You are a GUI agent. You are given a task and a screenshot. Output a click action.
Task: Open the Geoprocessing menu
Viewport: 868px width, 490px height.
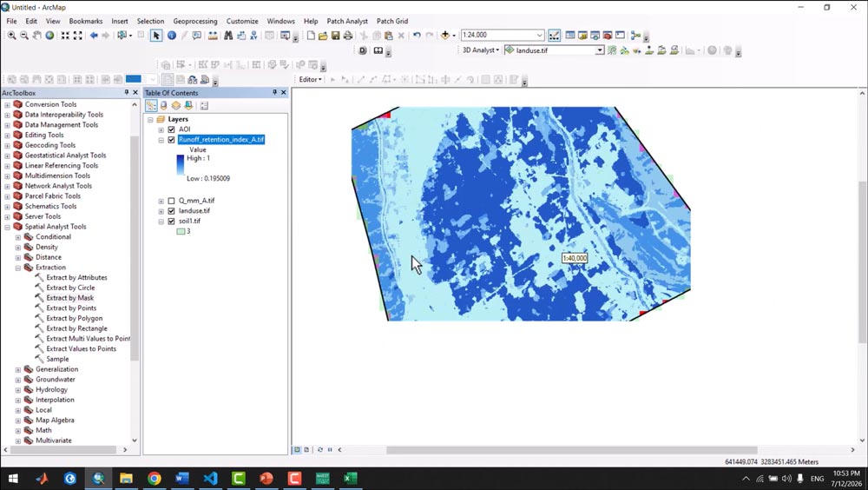click(195, 21)
